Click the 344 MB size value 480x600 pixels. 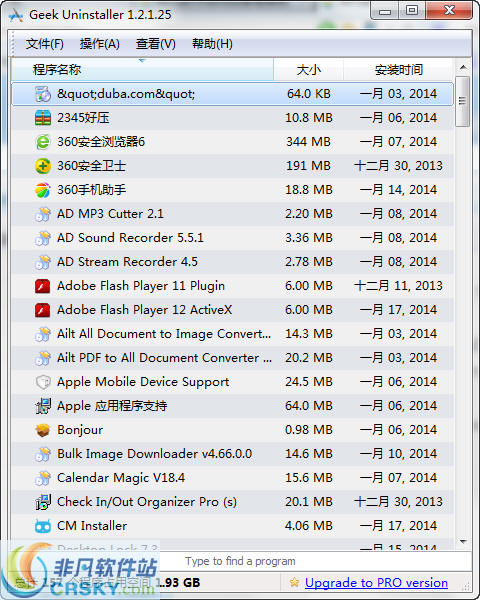click(309, 142)
